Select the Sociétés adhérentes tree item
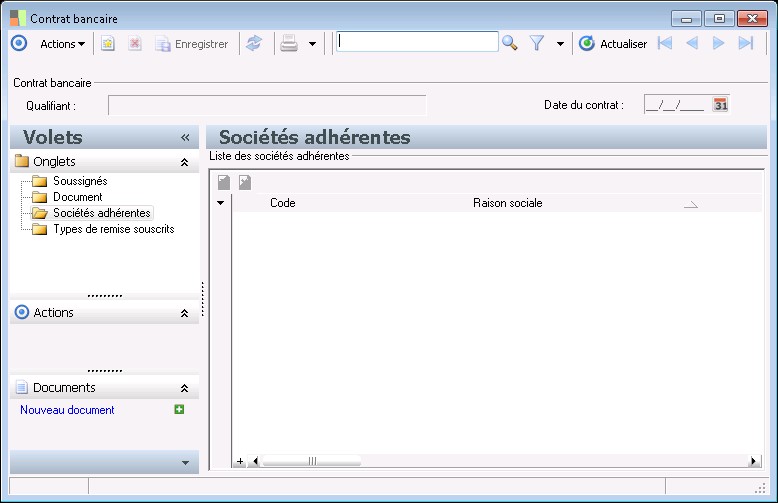 (x=102, y=213)
